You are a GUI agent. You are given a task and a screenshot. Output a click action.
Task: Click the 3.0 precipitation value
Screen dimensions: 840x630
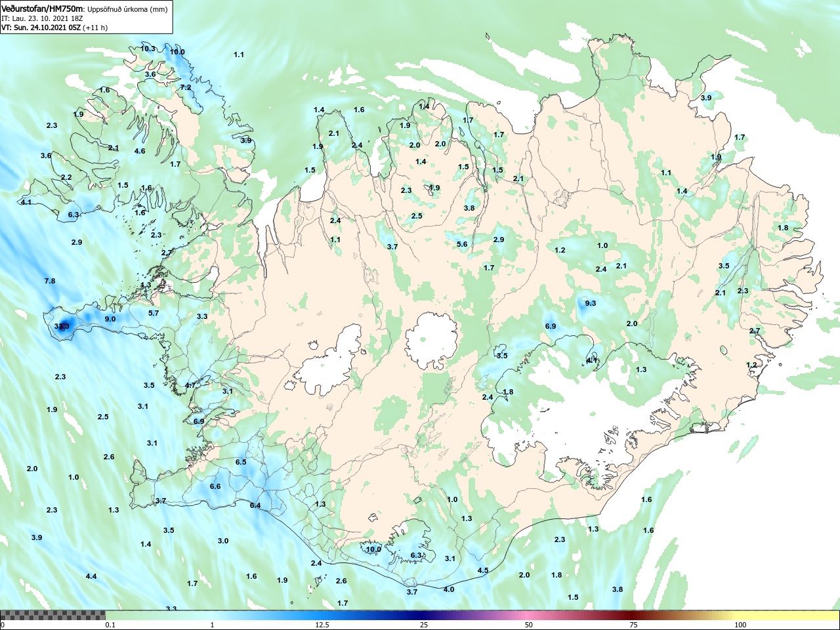click(x=223, y=541)
